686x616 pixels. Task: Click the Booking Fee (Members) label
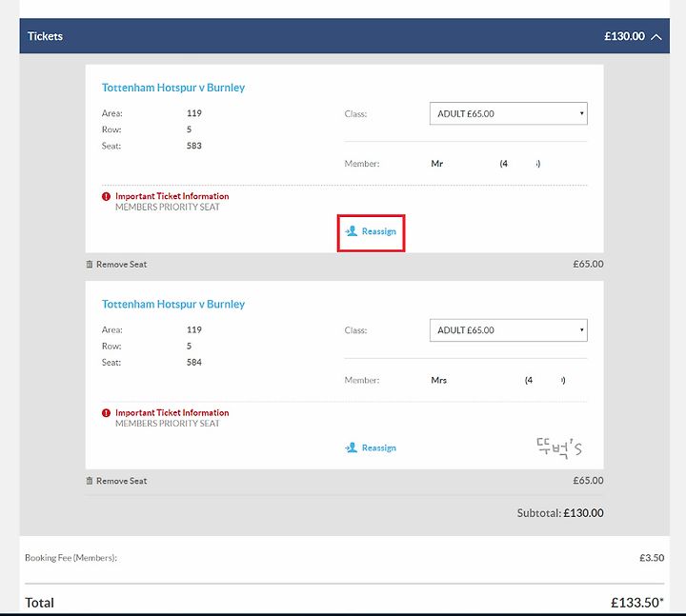tap(71, 558)
